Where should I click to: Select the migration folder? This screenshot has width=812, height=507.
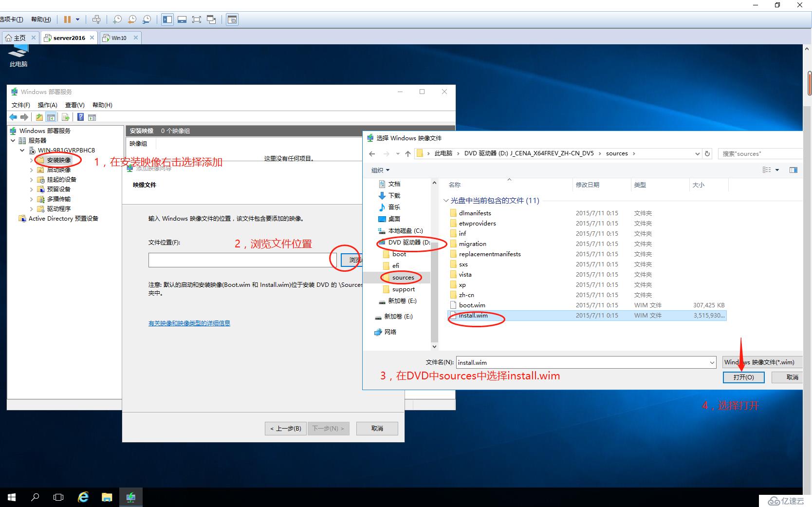pos(472,244)
